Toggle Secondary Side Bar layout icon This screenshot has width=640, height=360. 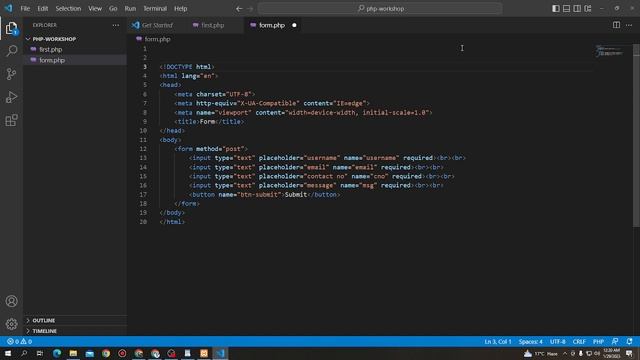[x=577, y=8]
